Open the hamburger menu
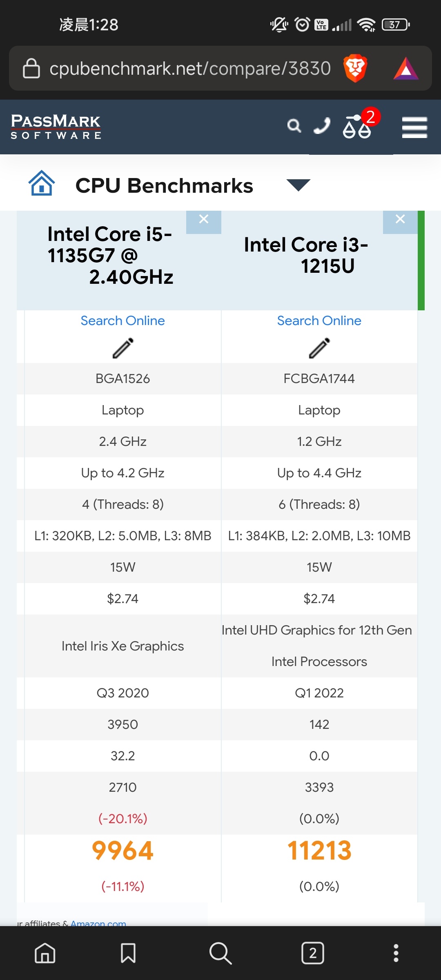 [414, 127]
